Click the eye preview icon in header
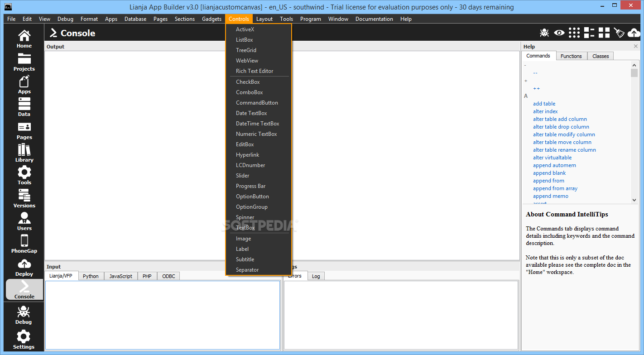 (559, 33)
